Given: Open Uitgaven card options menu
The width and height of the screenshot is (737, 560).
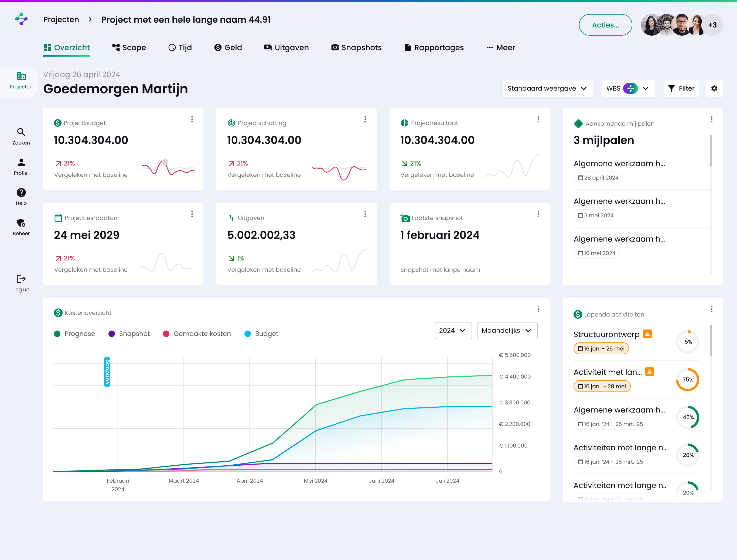Looking at the screenshot, I should click(x=365, y=214).
